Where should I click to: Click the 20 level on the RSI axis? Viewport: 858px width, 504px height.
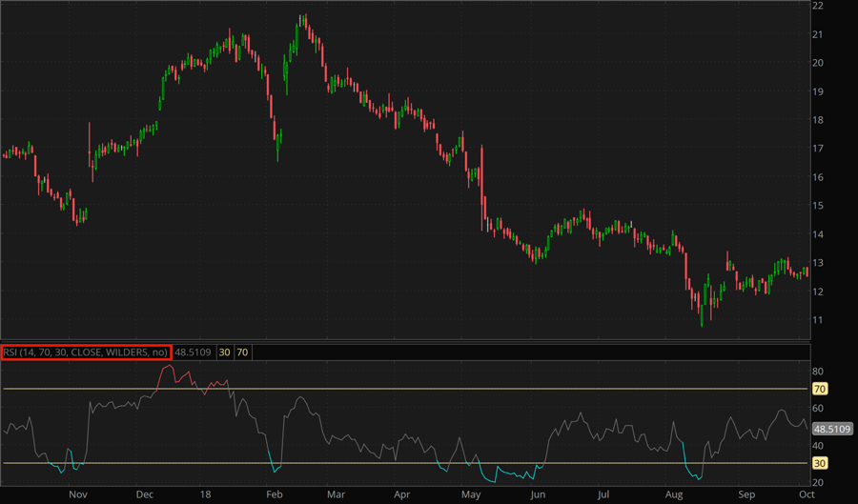pyautogui.click(x=817, y=481)
